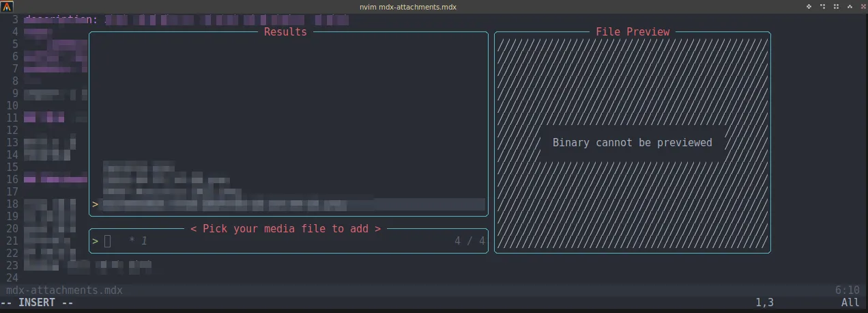The image size is (868, 313).
Task: Click the yellow selection caret beside highlighted result
Action: pos(96,204)
